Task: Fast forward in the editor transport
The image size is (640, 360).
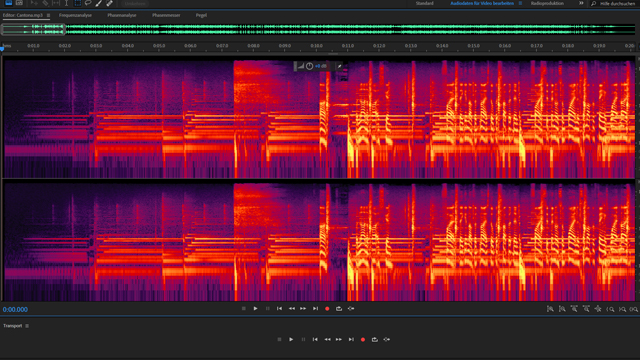Action: [303, 309]
